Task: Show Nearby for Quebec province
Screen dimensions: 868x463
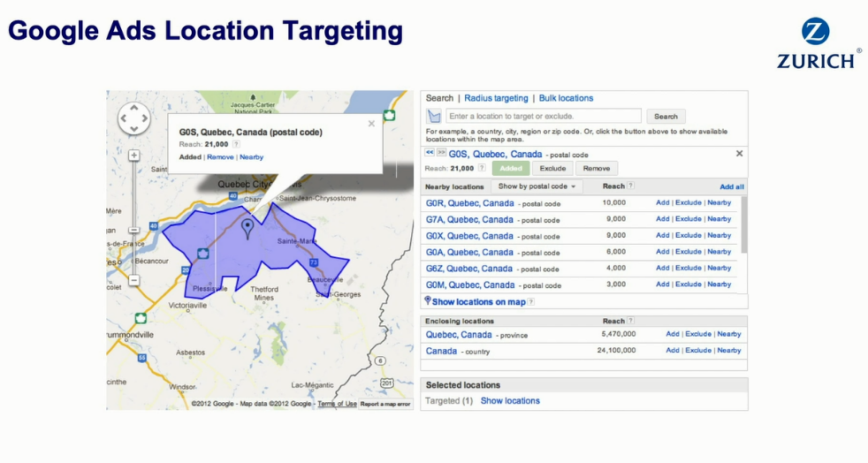Action: pyautogui.click(x=729, y=334)
